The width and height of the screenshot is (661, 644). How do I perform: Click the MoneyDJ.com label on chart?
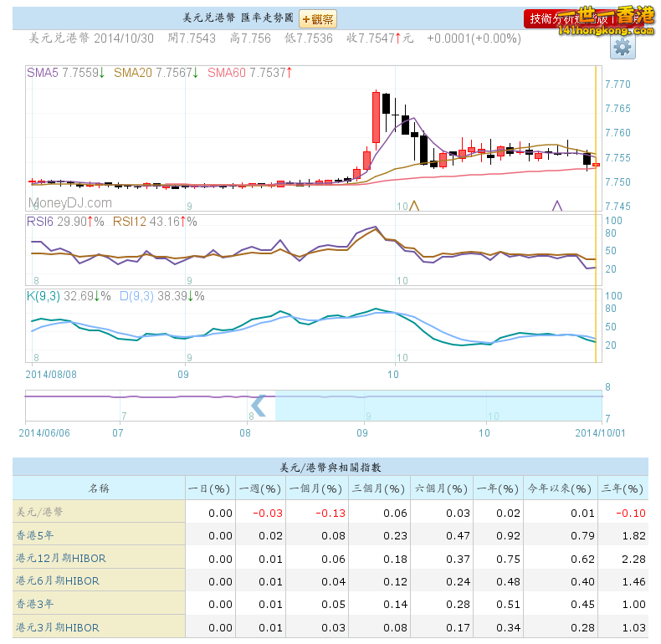[70, 203]
